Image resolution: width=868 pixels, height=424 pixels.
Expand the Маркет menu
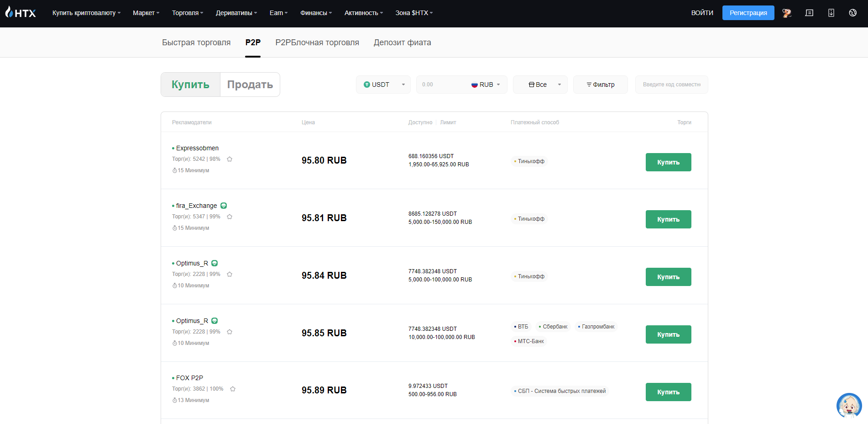pos(146,13)
